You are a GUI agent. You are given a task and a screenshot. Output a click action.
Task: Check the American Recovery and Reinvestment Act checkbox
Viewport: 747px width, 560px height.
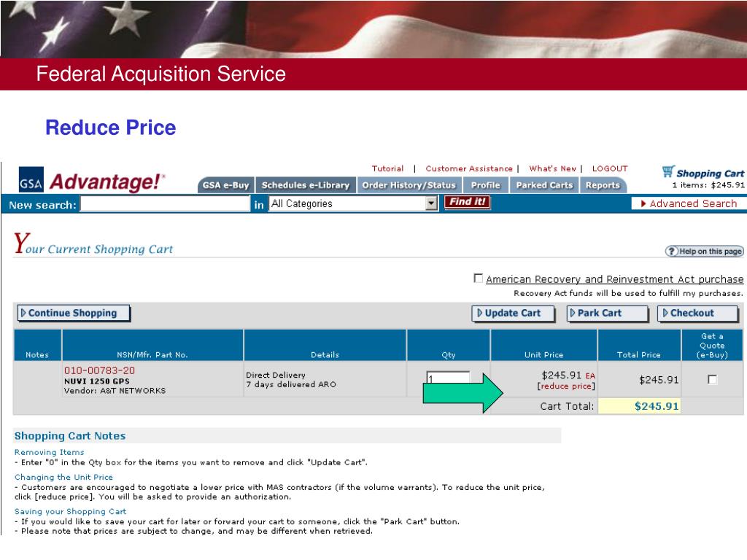(479, 278)
